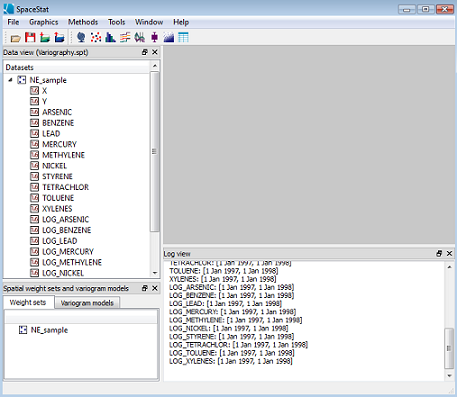Open a project with the folder icon
The image size is (457, 397).
(15, 38)
